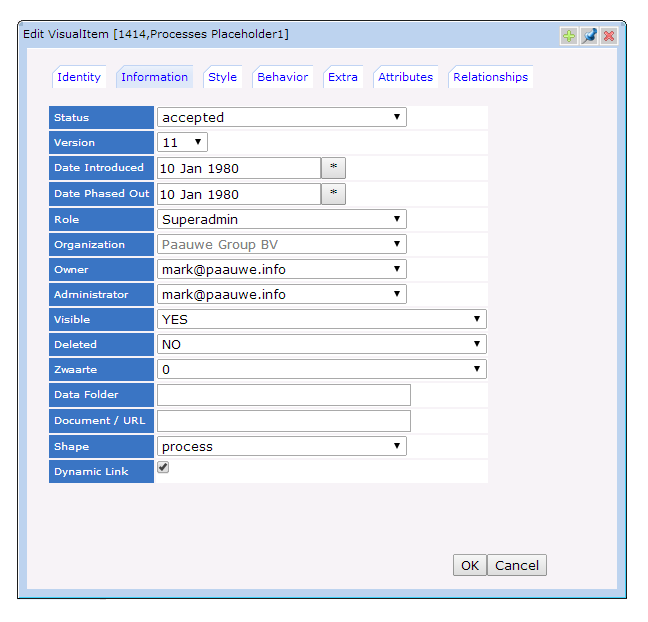Click asterisk button next to Date Phased Out
Image resolution: width=648 pixels, height=622 pixels.
coord(334,194)
